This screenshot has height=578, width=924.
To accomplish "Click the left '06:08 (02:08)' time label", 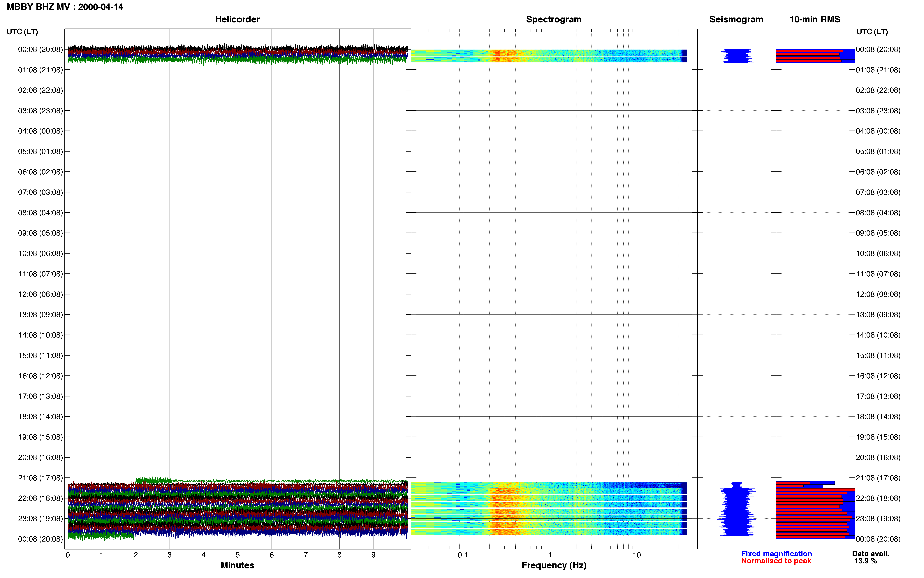I will tap(41, 172).
